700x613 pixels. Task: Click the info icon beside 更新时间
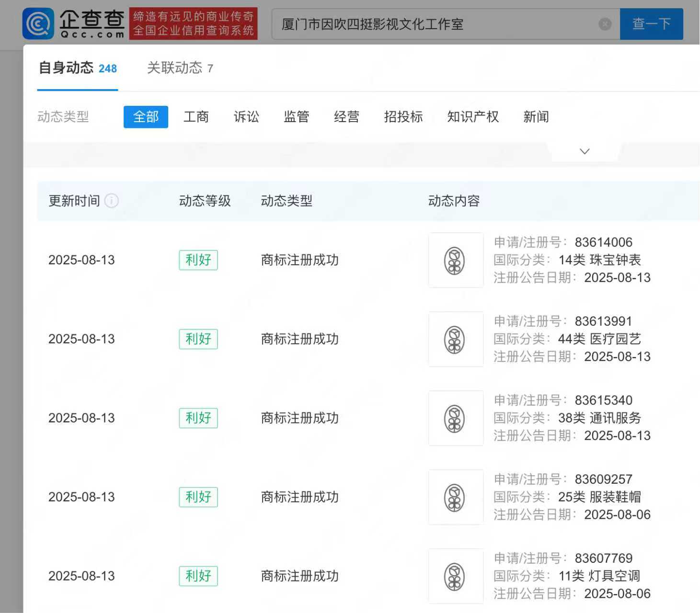(x=112, y=201)
